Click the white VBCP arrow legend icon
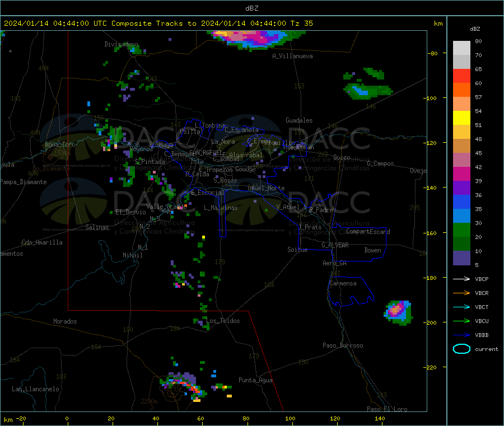Screen dimensions: 504x426 point(461,279)
